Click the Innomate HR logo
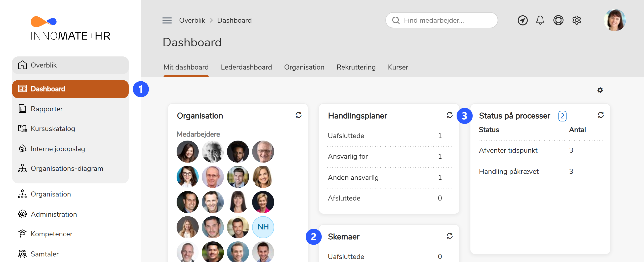This screenshot has width=644, height=262. pos(70,28)
